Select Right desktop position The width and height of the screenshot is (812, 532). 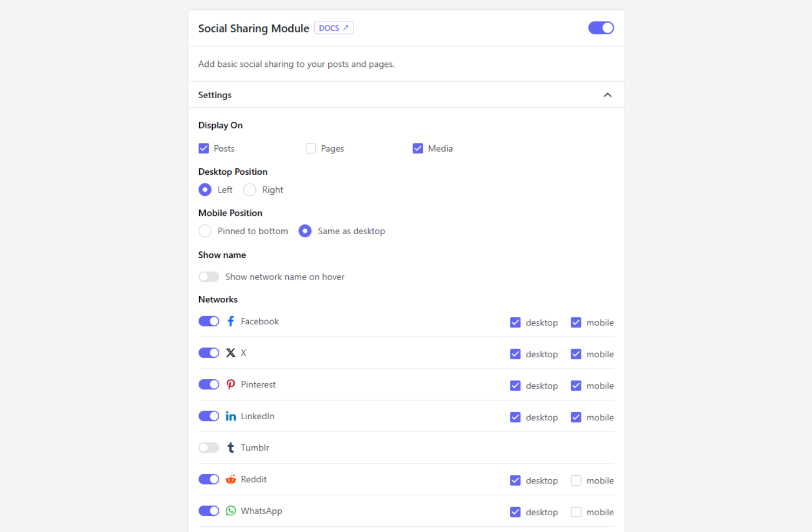(x=249, y=190)
